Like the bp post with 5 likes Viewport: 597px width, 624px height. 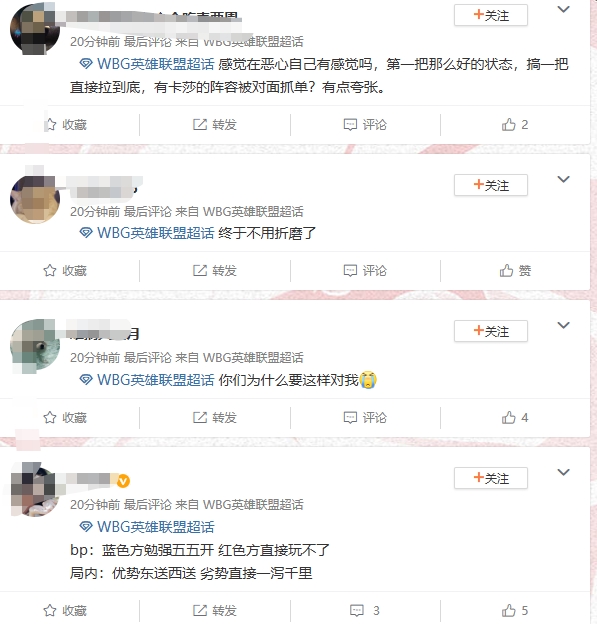(x=515, y=610)
